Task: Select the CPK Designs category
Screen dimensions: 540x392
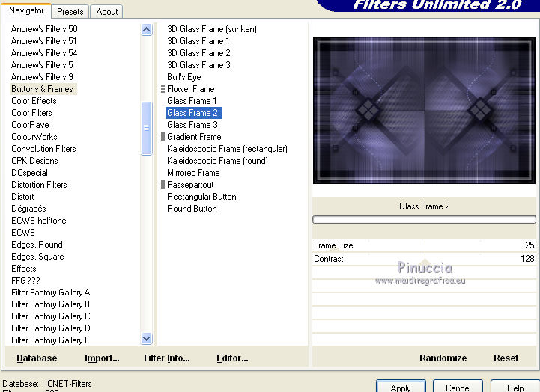Action: (x=34, y=161)
